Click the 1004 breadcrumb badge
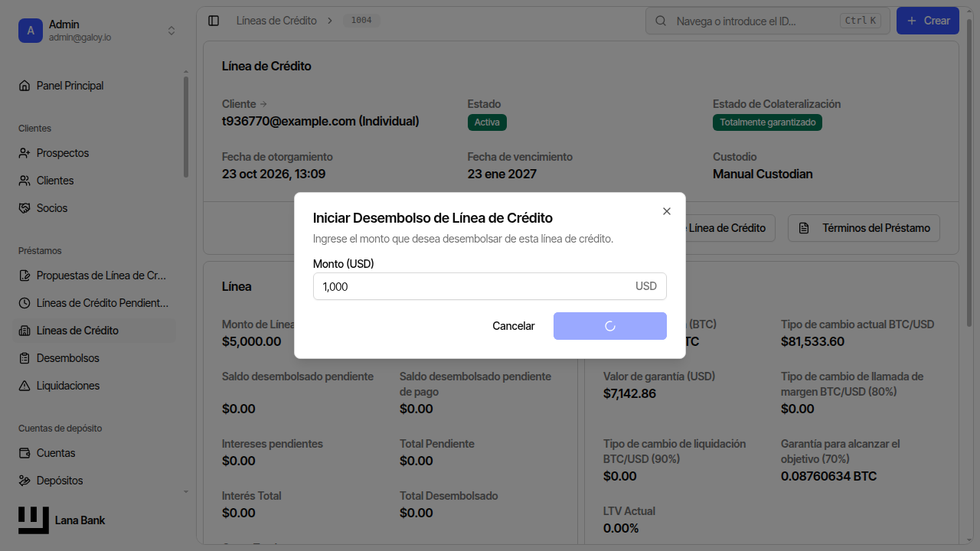The image size is (980, 551). 361,21
